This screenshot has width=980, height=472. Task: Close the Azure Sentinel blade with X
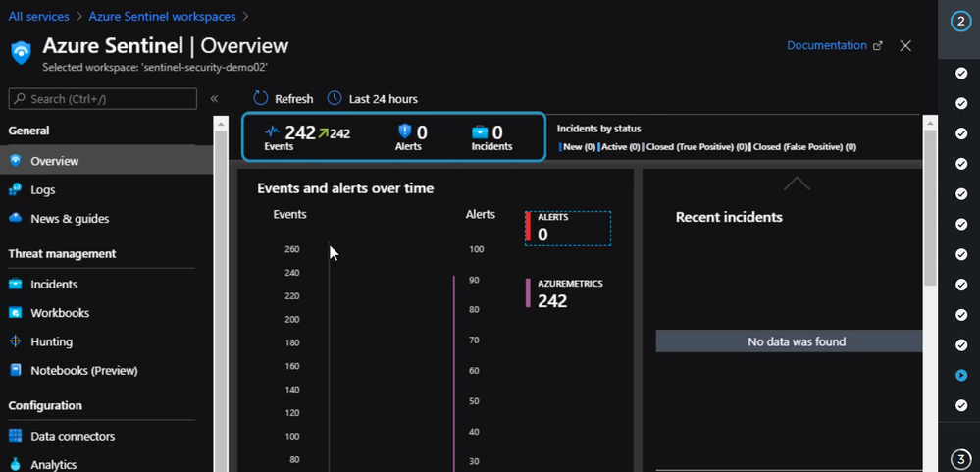tap(905, 46)
